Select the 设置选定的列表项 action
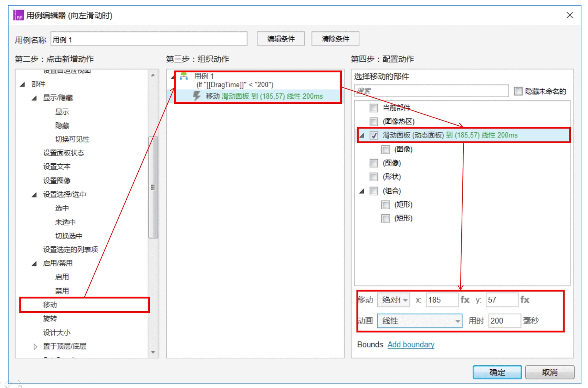 [x=70, y=250]
